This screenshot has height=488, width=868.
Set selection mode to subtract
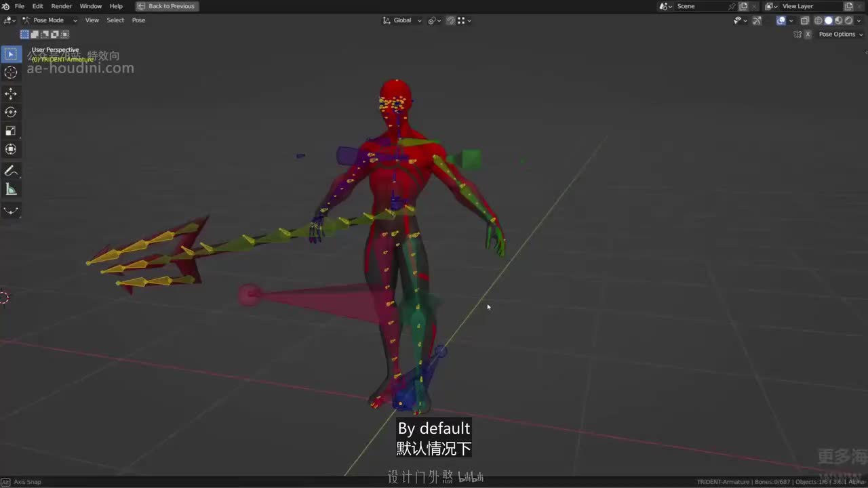(x=45, y=34)
